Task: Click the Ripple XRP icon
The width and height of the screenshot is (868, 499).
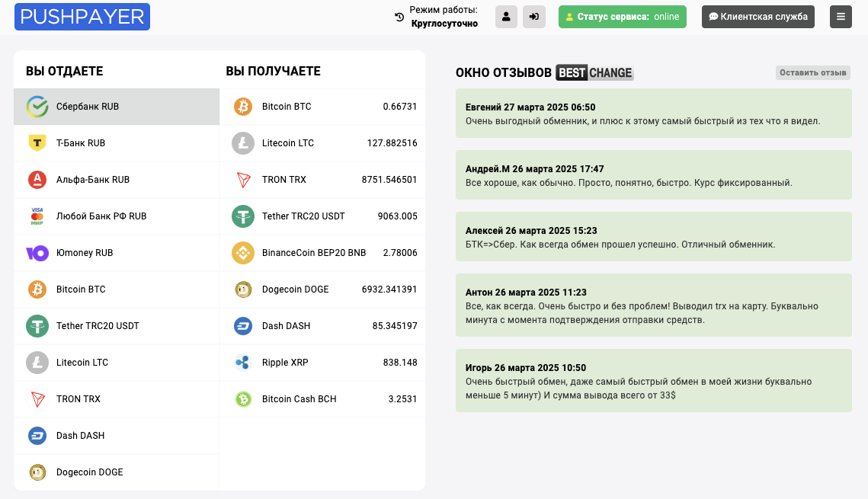Action: pyautogui.click(x=243, y=363)
